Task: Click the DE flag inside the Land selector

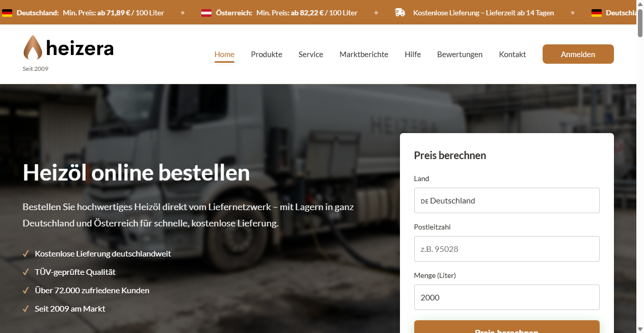Action: tap(423, 201)
